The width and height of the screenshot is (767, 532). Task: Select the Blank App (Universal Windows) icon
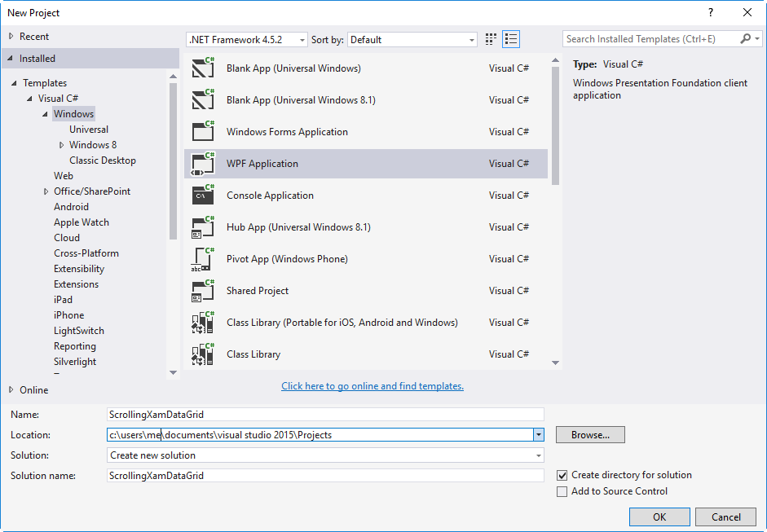(x=202, y=68)
